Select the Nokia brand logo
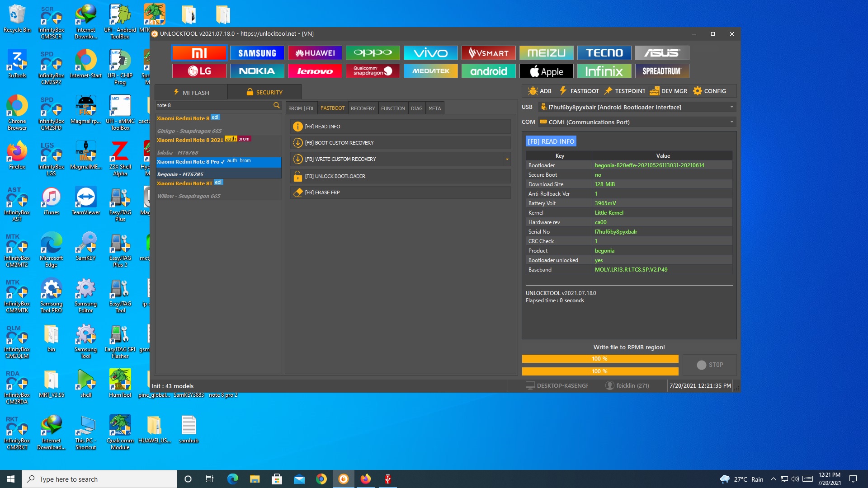 (x=257, y=71)
